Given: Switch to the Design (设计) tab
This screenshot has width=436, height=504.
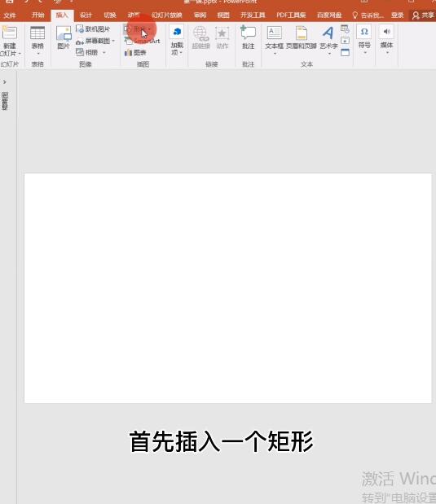Looking at the screenshot, I should click(86, 15).
